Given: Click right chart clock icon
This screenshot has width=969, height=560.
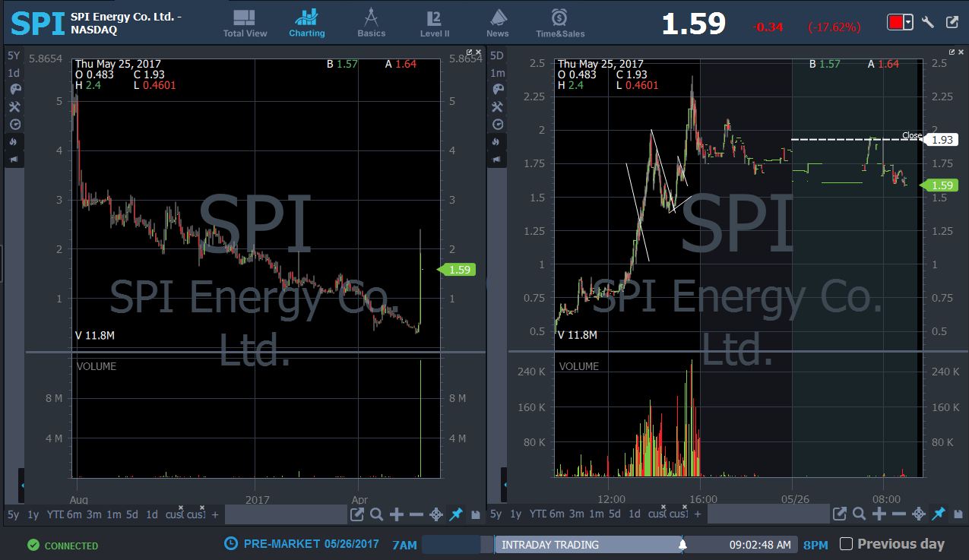Looking at the screenshot, I should 498,125.
